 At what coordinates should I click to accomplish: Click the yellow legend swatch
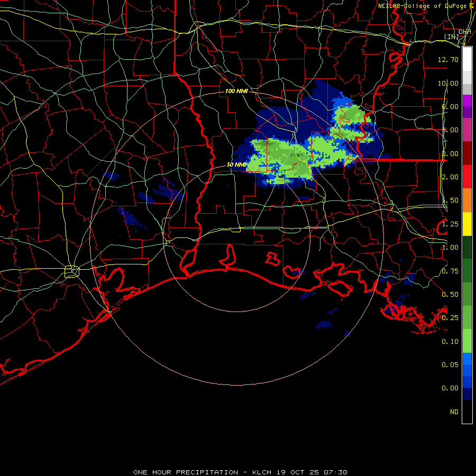click(x=467, y=224)
